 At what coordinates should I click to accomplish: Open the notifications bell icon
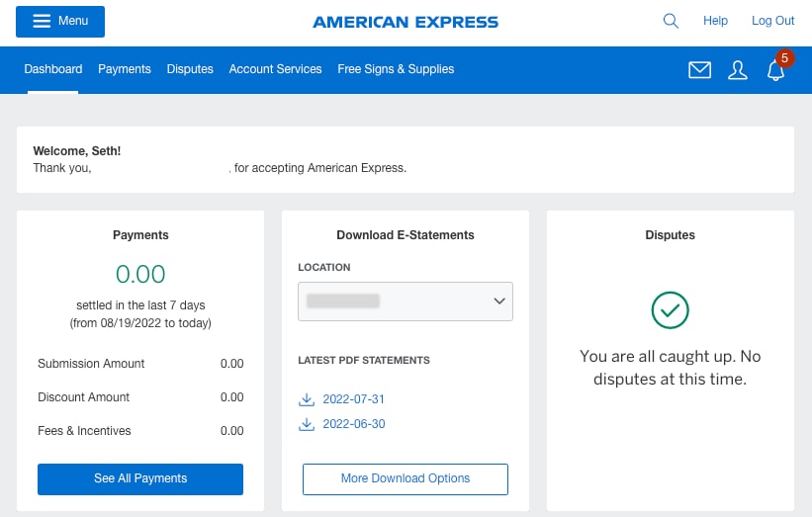click(776, 70)
